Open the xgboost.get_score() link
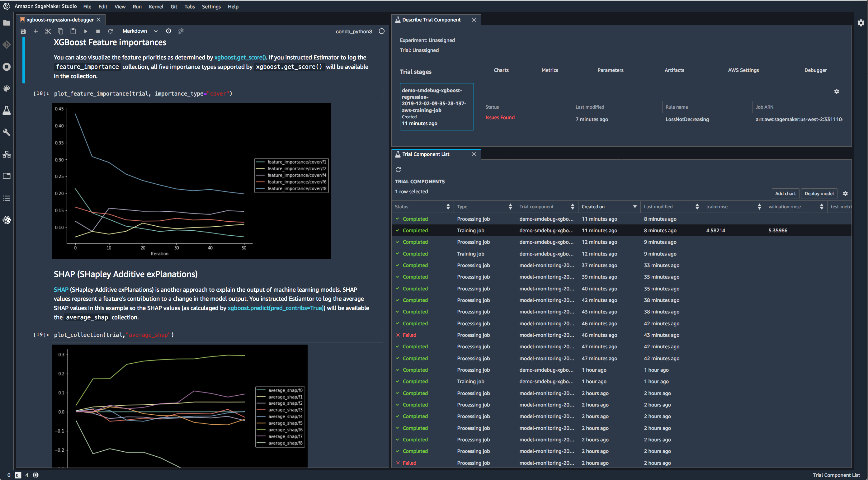 [240, 57]
